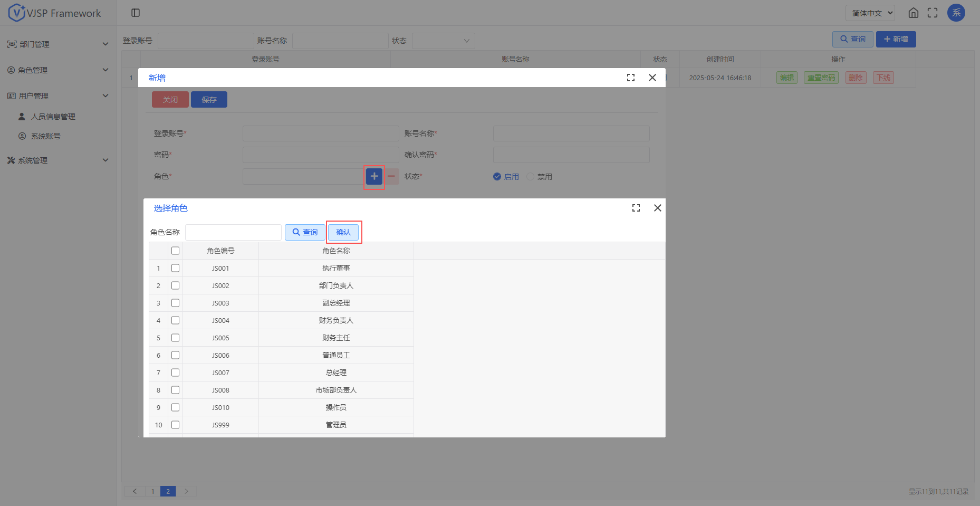This screenshot has width=980, height=506.
Task: Select 系统账号 menu item
Action: [x=45, y=136]
